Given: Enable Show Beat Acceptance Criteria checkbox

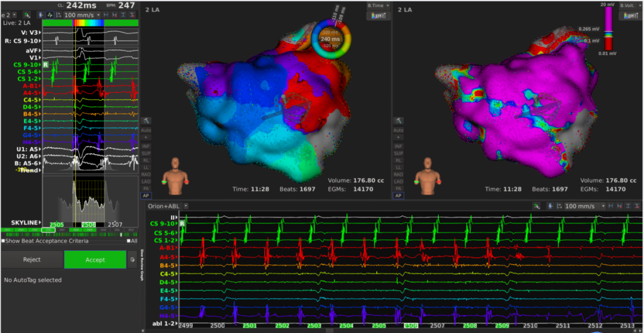Looking at the screenshot, I should pyautogui.click(x=3, y=241).
